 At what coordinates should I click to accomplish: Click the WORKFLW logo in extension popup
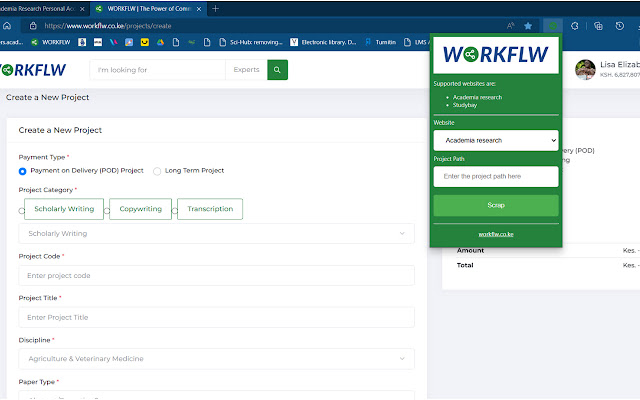496,55
